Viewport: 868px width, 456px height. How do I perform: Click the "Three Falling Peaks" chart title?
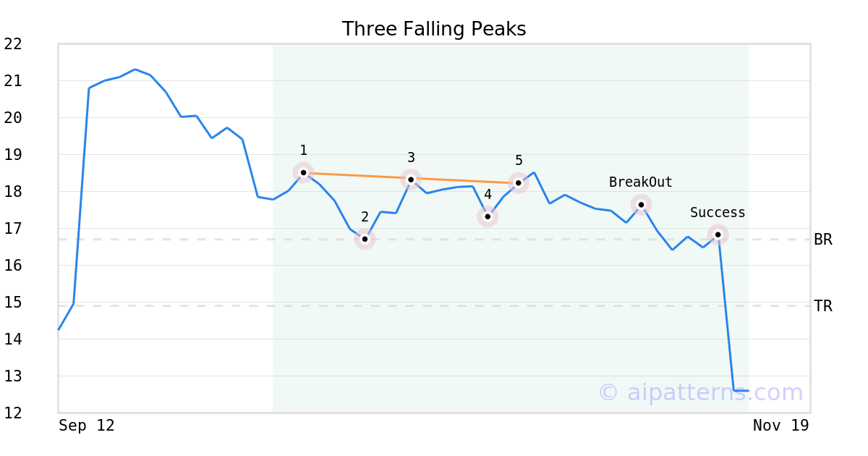pos(434,29)
